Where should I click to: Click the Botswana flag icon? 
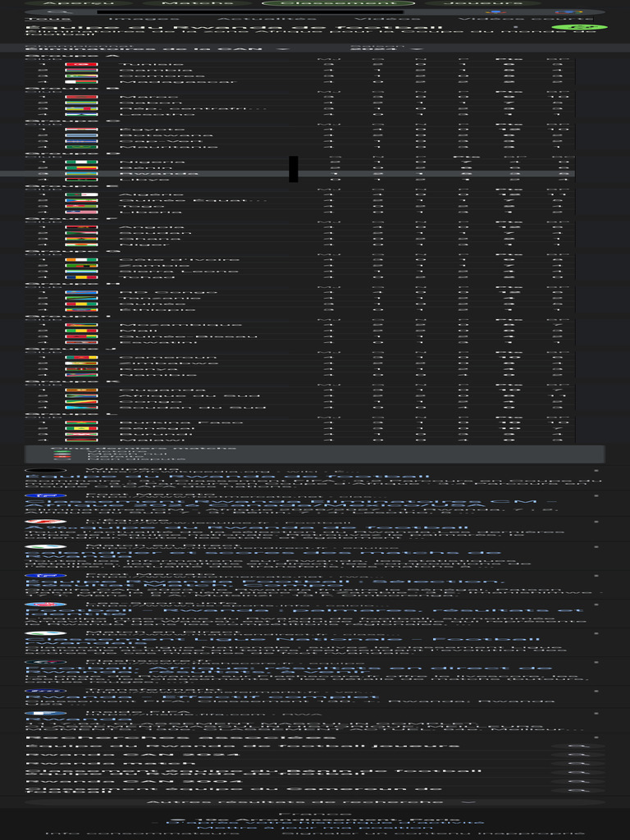click(x=81, y=135)
